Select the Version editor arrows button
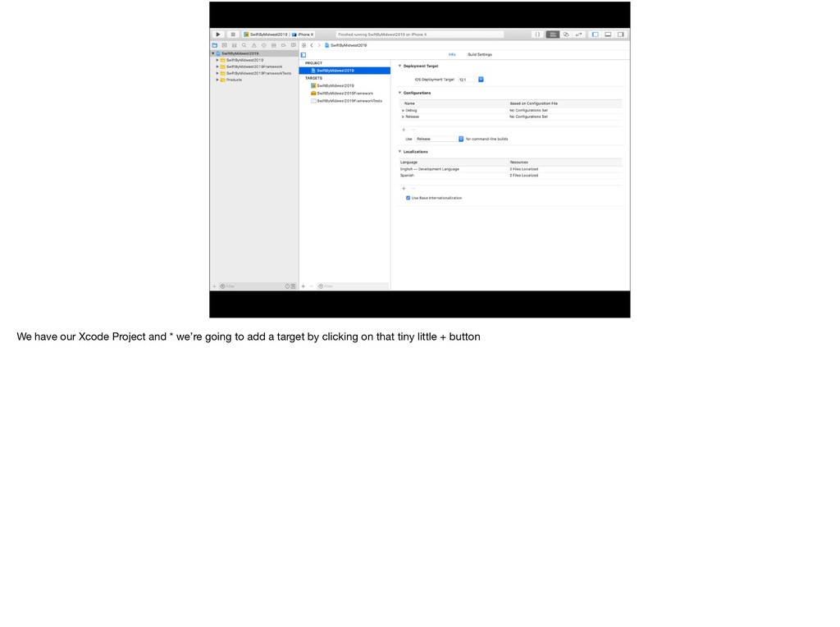Screen dimensions: 840x627 point(578,34)
